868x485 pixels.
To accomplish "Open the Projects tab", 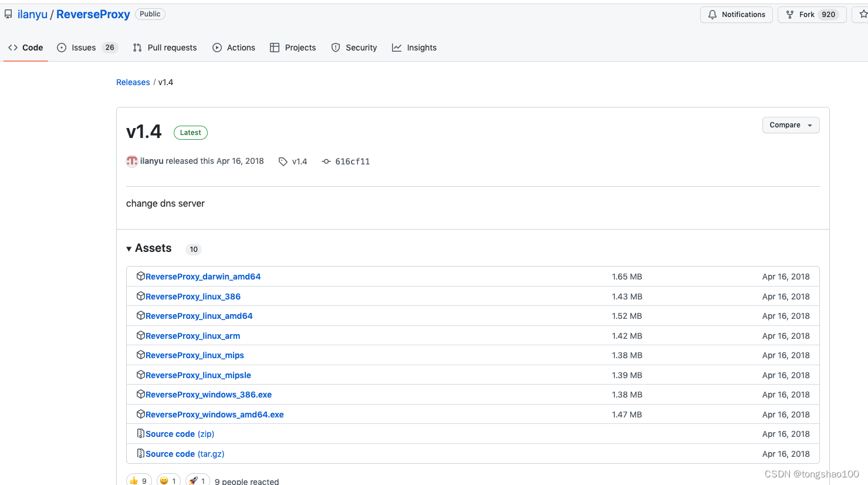I will tap(293, 48).
